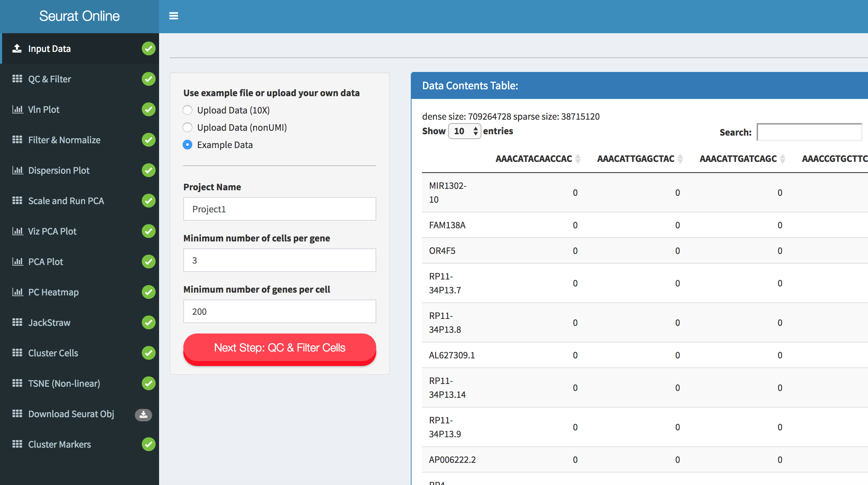Click the hamburger sidebar toggle icon
Image resolution: width=868 pixels, height=485 pixels.
(173, 16)
